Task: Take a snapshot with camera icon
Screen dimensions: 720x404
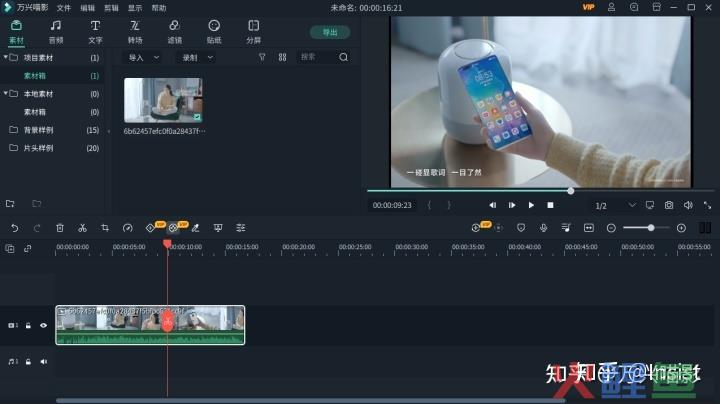Action: 669,205
